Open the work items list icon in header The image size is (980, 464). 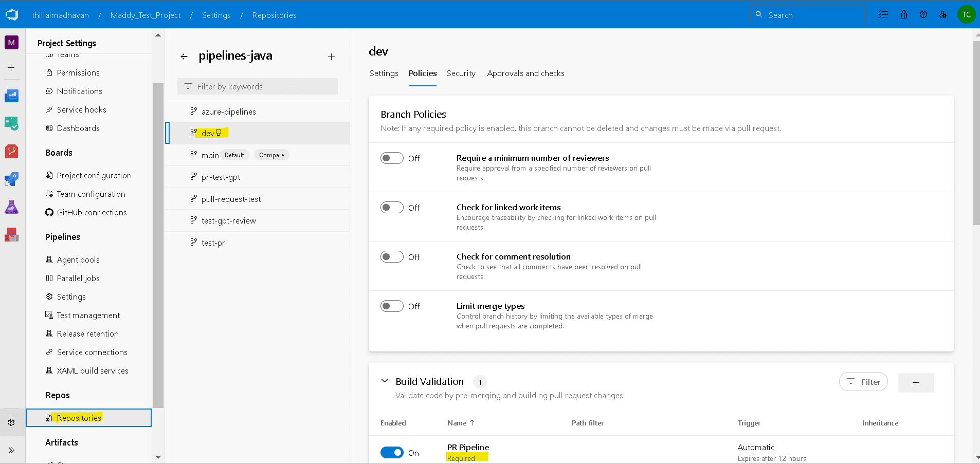tap(883, 14)
